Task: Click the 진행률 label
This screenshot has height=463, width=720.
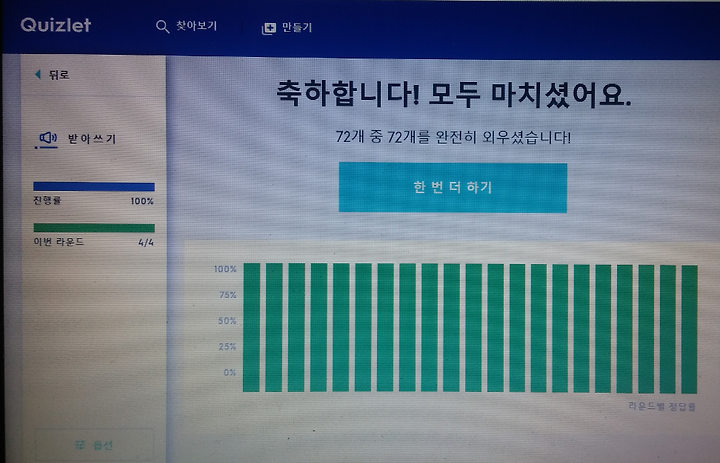Action: tap(47, 200)
